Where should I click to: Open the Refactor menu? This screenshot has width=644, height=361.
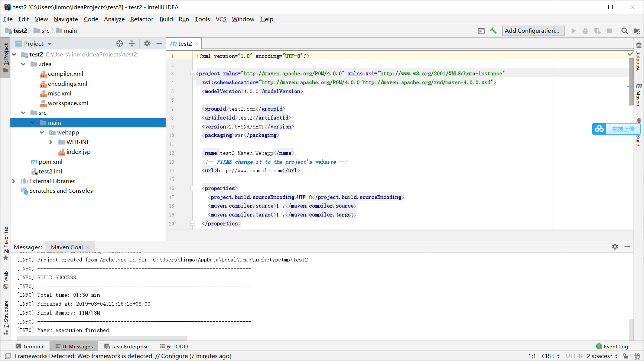coord(142,19)
